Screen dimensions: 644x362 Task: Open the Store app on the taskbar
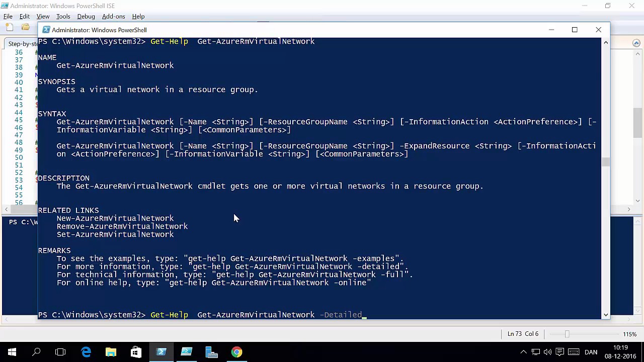[136, 352]
